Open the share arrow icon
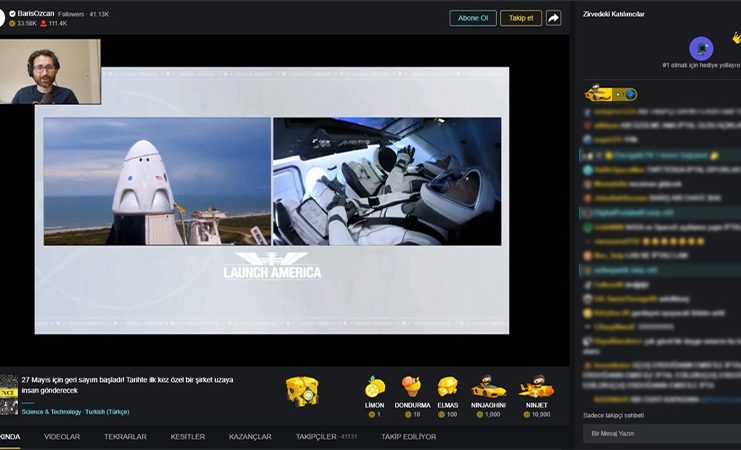The height and width of the screenshot is (450, 741). click(x=553, y=18)
